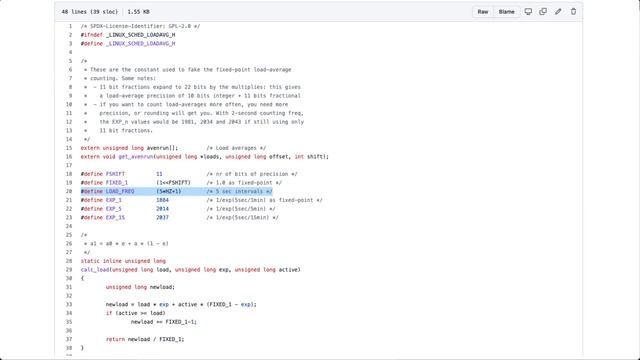
Task: Click the EXP_15 macro name
Action: pos(115,218)
